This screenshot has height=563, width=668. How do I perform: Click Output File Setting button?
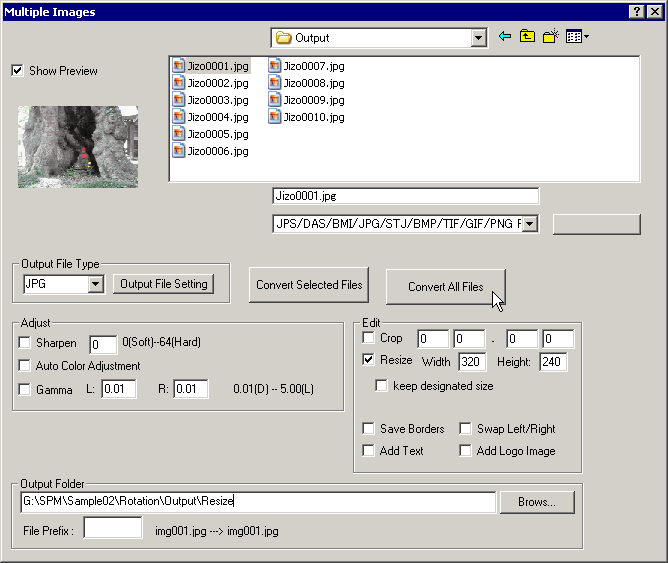(164, 284)
